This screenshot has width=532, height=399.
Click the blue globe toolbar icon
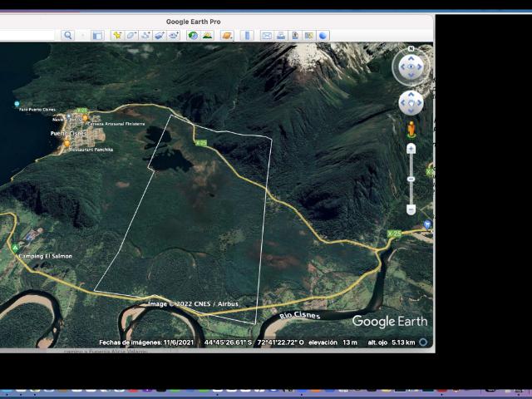click(x=323, y=35)
